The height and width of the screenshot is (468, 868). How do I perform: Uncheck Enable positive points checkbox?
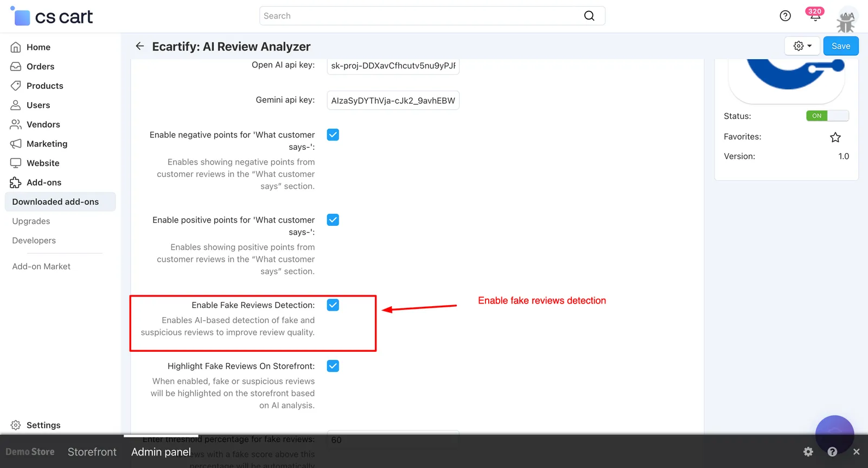click(x=333, y=220)
